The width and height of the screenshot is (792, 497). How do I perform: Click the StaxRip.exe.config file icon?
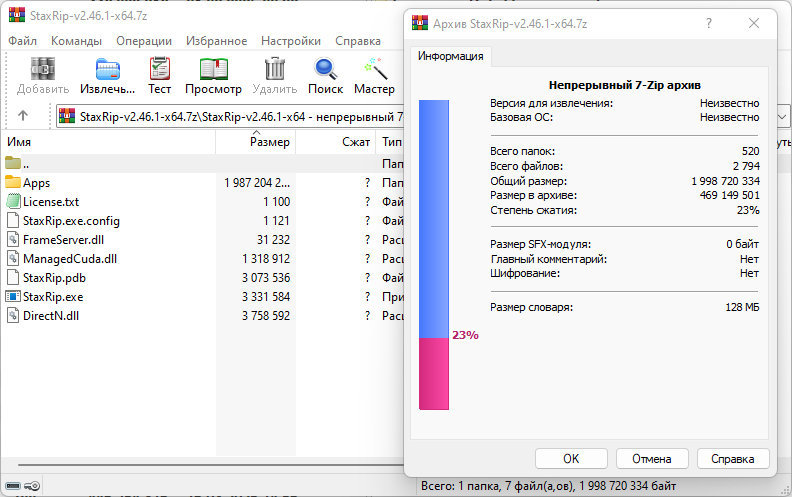pyautogui.click(x=13, y=220)
